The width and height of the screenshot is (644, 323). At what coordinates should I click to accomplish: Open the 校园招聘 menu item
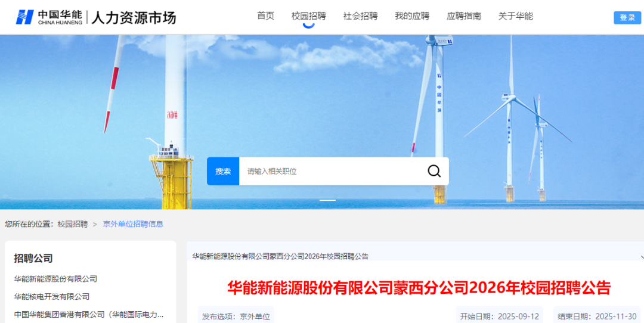(x=308, y=17)
